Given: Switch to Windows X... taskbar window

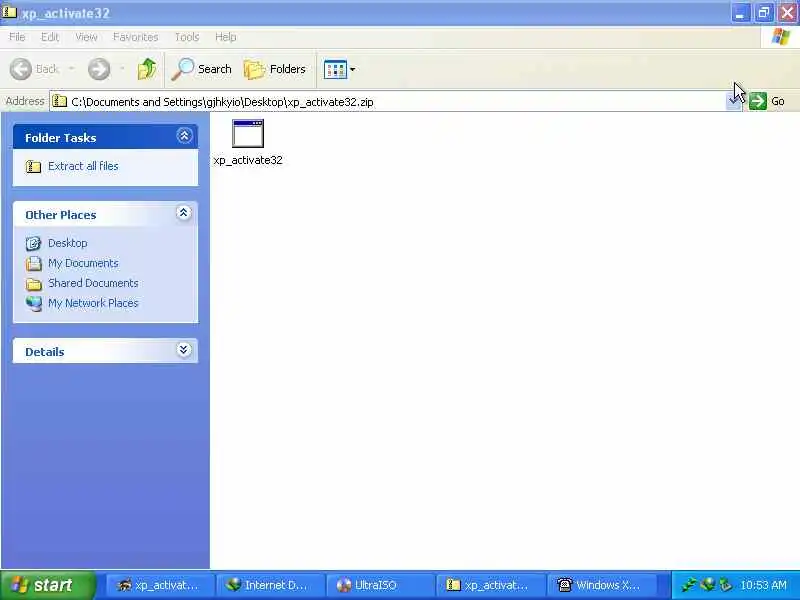Looking at the screenshot, I should point(601,585).
